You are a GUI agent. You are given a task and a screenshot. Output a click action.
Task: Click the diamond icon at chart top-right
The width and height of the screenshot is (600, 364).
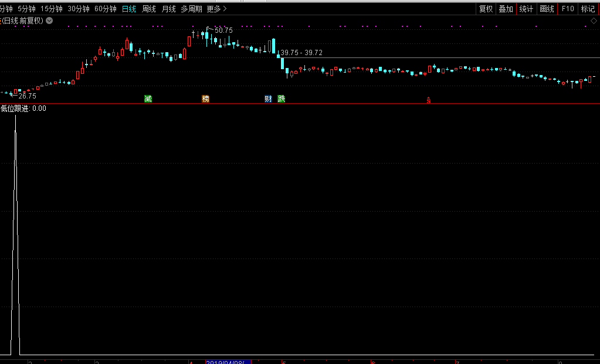[x=594, y=21]
